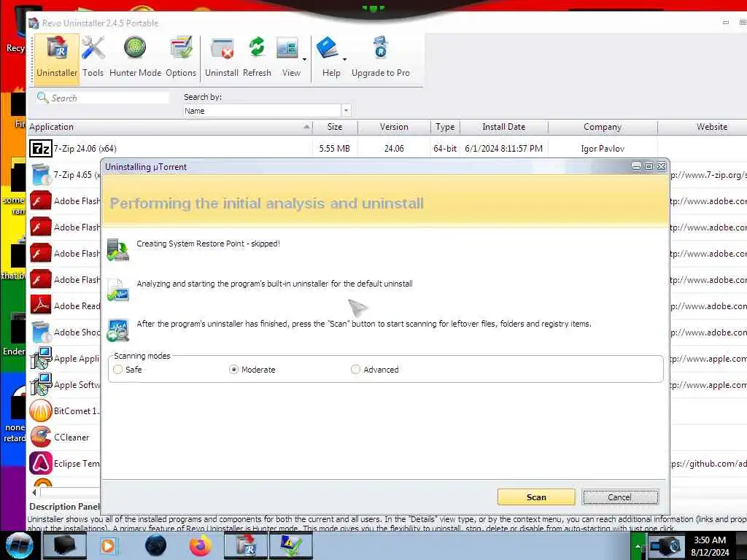Click the system restore point icon
The image size is (747, 560).
point(117,249)
